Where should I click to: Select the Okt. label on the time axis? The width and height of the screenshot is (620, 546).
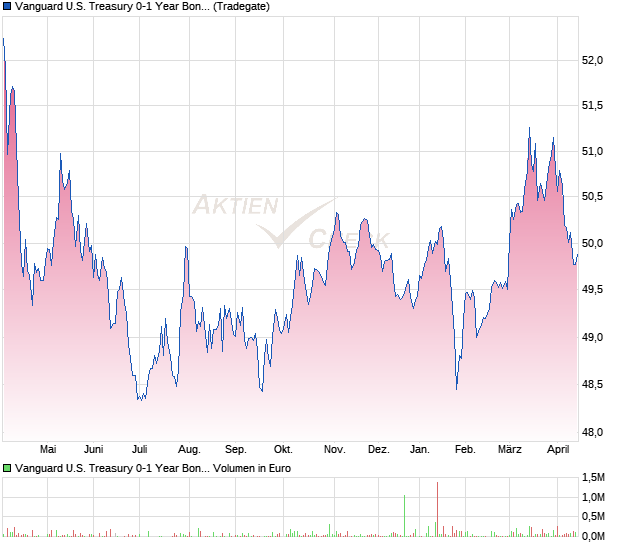(x=283, y=449)
